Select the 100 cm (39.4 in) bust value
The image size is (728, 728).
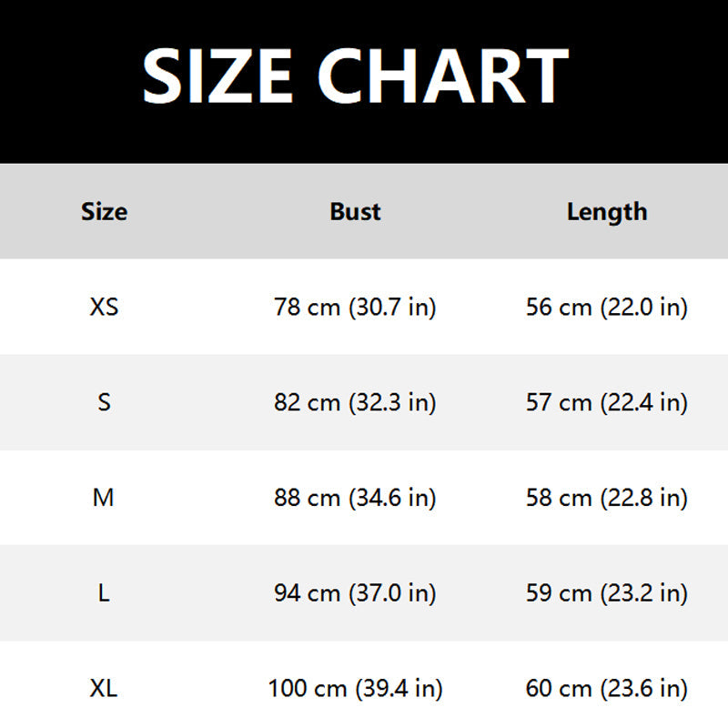click(x=355, y=689)
